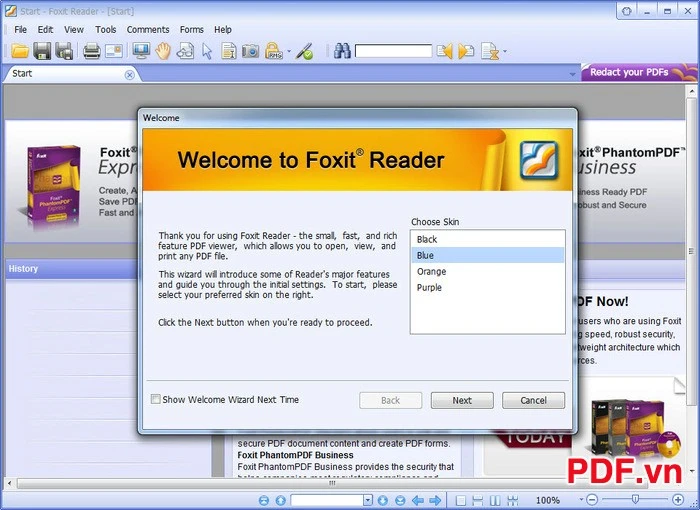This screenshot has height=510, width=700.
Task: Open the View menu
Action: pos(74,29)
